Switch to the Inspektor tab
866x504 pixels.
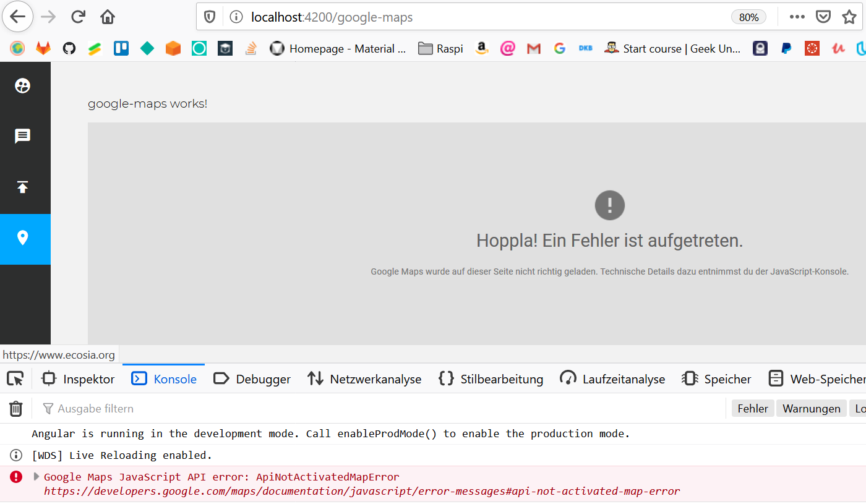point(78,379)
